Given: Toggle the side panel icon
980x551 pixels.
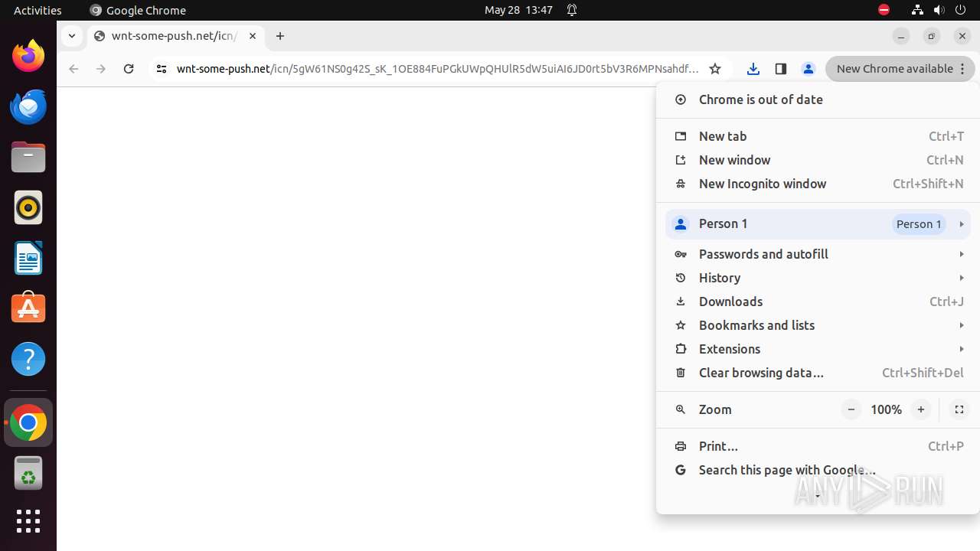Looking at the screenshot, I should (781, 69).
